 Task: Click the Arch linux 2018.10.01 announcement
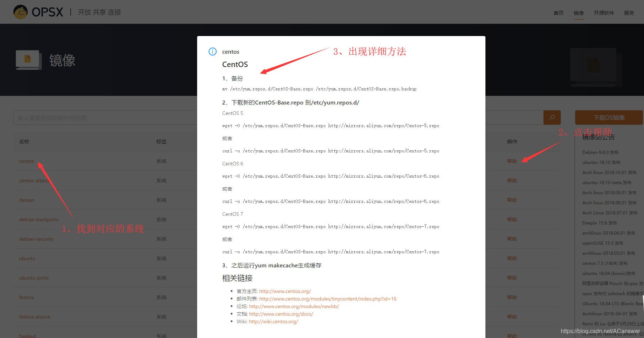tap(609, 172)
